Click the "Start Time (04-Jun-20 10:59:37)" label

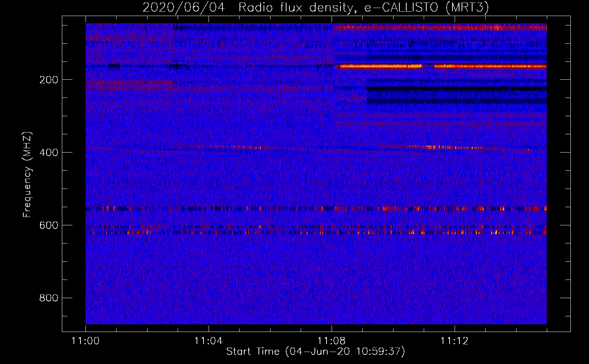[316, 352]
